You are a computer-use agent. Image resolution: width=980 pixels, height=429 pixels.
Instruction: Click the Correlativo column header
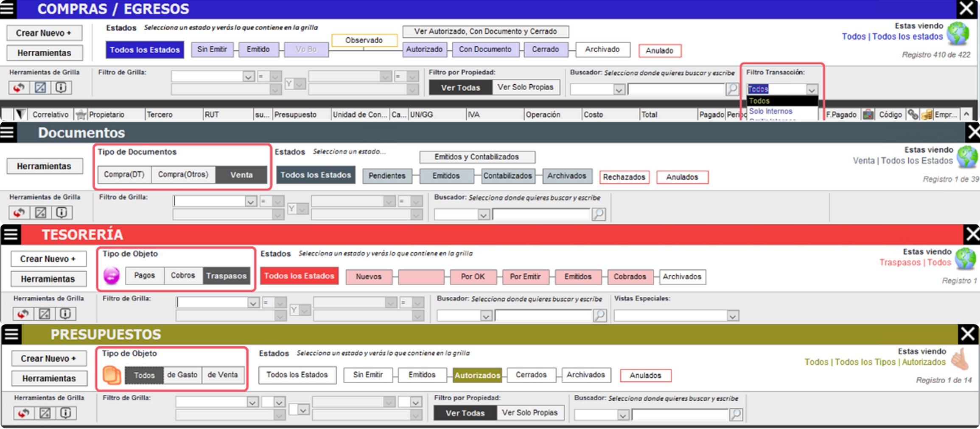(x=50, y=114)
